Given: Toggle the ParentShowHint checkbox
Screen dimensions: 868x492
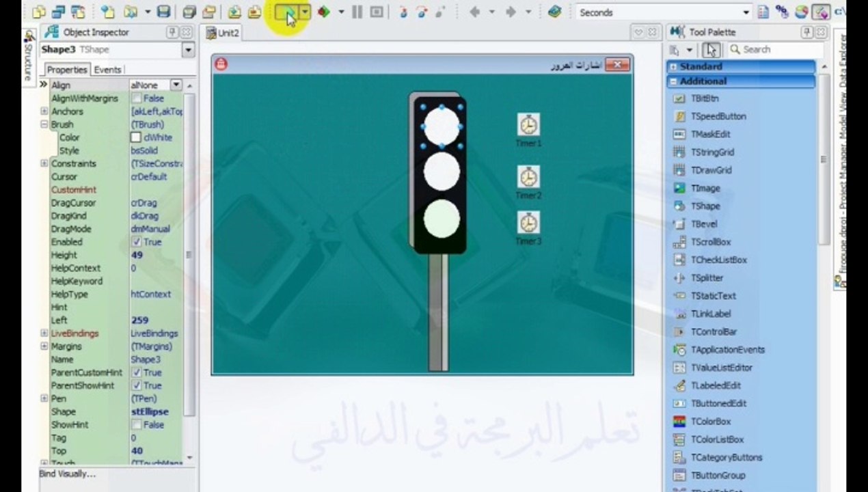Looking at the screenshot, I should (137, 385).
